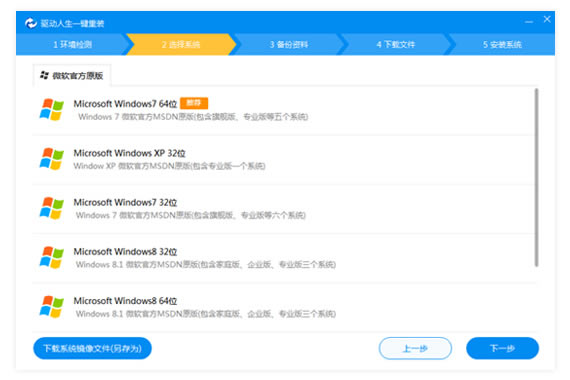
Task: Click Windows7 32位 description mentioning 六个系统
Action: click(x=191, y=215)
